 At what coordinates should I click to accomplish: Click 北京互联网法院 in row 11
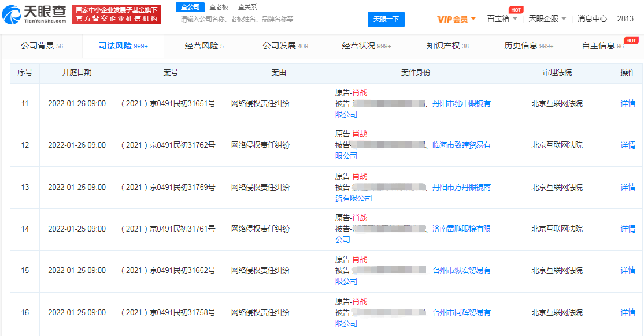click(557, 104)
